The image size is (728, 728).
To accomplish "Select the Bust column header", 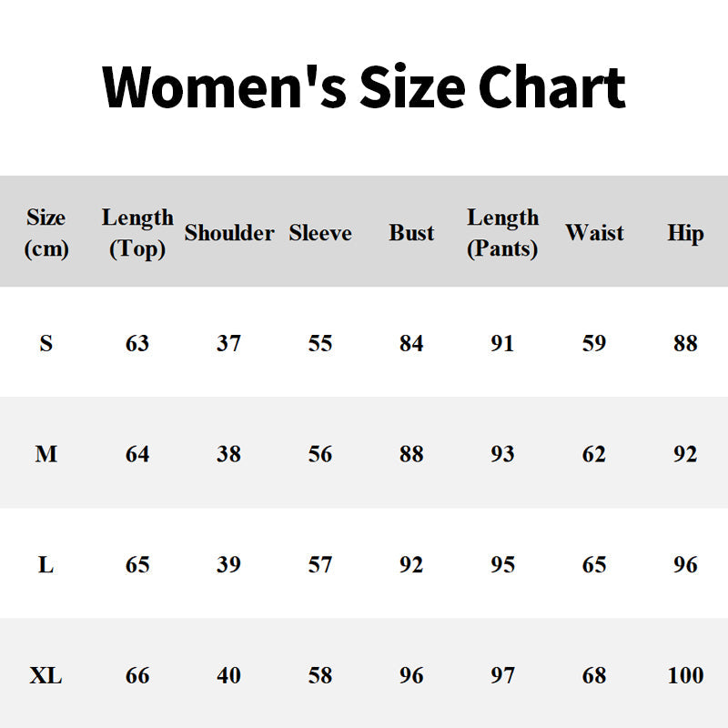I will point(411,233).
